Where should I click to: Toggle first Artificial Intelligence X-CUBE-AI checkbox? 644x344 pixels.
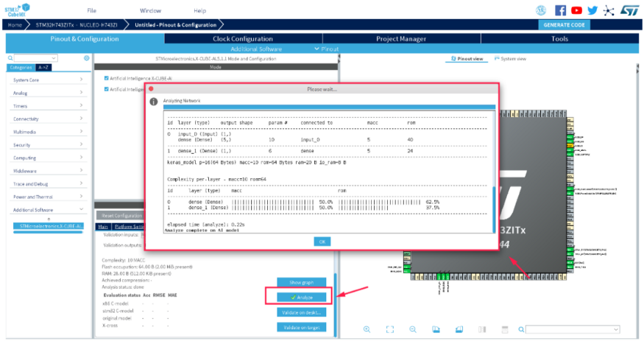[x=107, y=78]
